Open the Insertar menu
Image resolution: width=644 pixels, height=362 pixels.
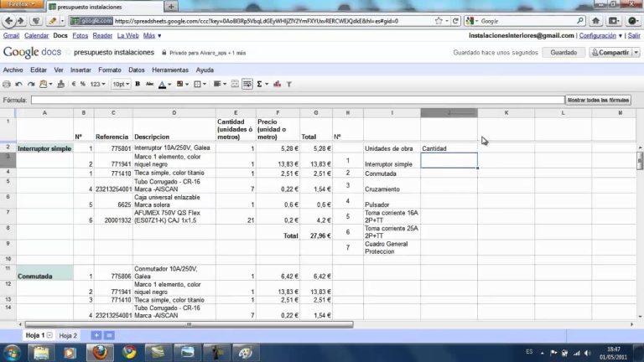(80, 70)
